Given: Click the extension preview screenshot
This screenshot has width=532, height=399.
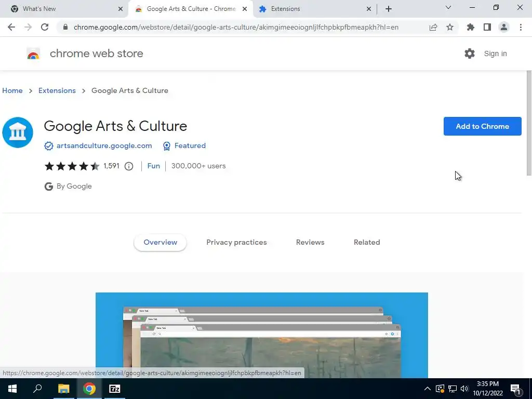Looking at the screenshot, I should [x=262, y=335].
